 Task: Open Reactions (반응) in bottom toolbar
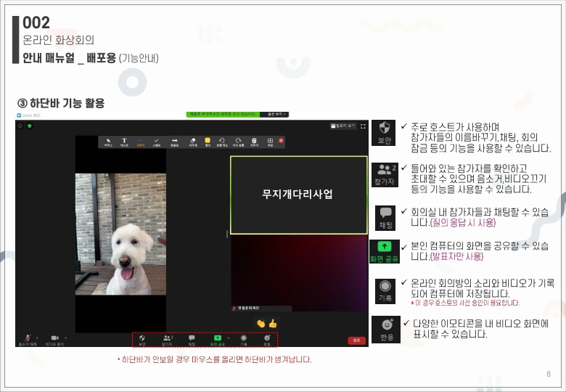pos(267,338)
